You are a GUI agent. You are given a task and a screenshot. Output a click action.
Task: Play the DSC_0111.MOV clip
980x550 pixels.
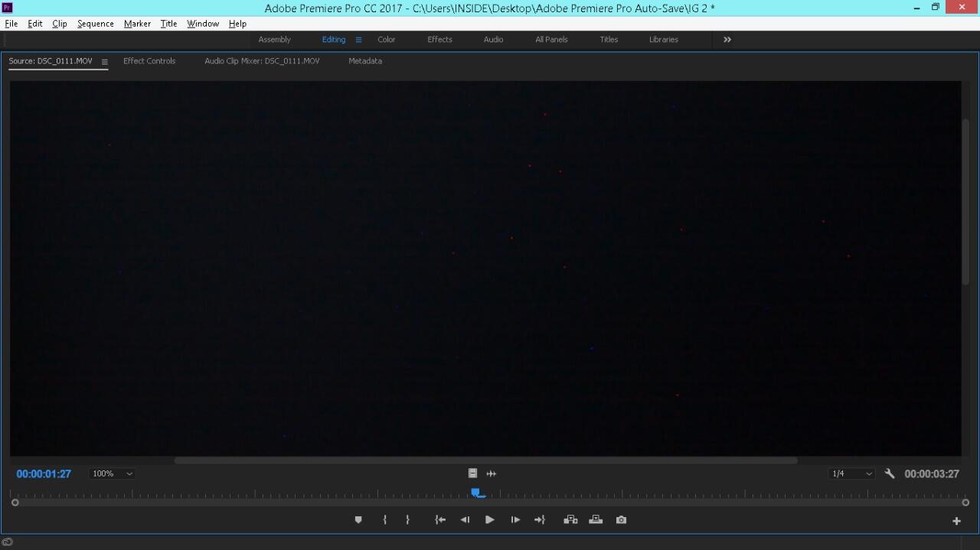(490, 520)
